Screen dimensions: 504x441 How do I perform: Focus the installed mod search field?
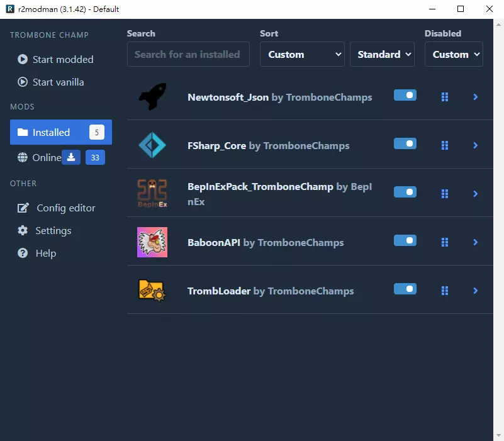pyautogui.click(x=188, y=54)
